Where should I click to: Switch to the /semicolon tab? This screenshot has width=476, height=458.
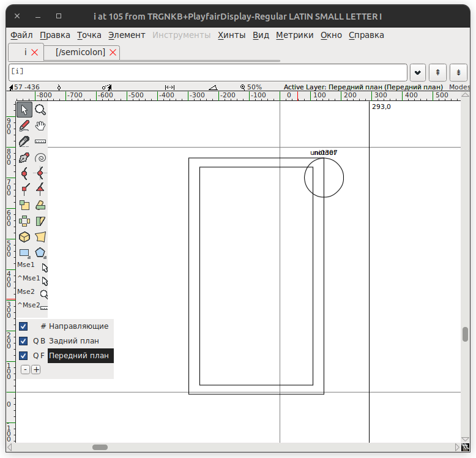click(x=80, y=53)
